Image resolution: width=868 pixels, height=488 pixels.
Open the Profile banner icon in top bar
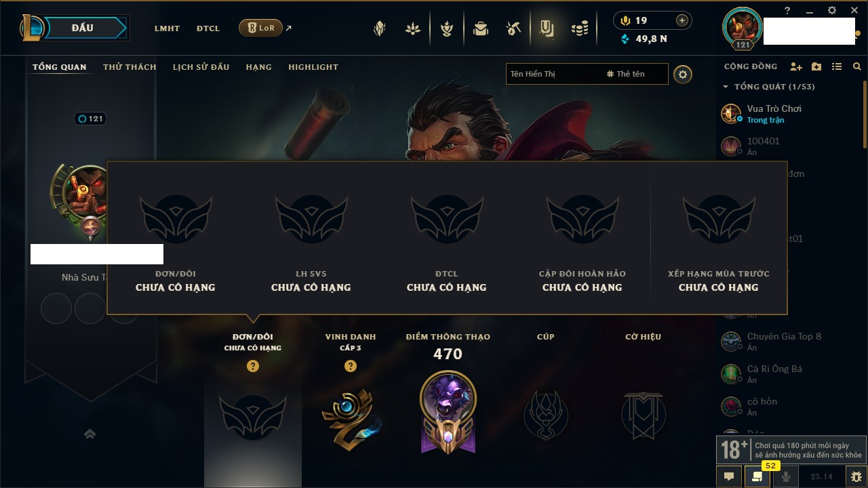(x=547, y=28)
